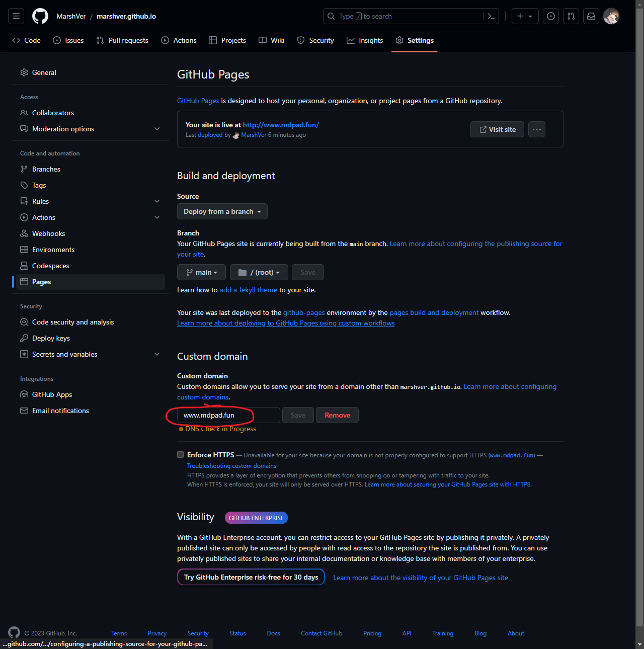Select Deploy keys under Security
The width and height of the screenshot is (644, 649).
tap(50, 338)
